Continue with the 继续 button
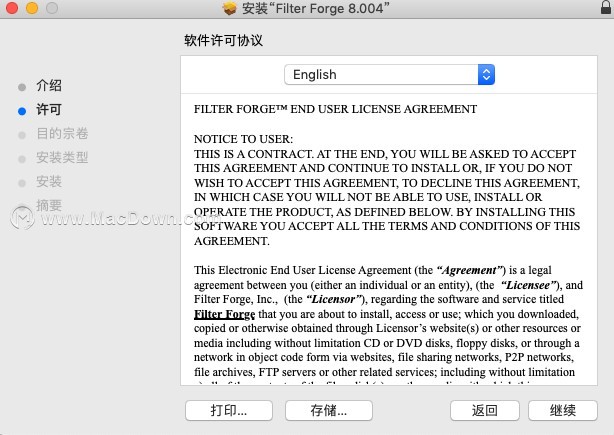This screenshot has width=614, height=435. [x=563, y=410]
